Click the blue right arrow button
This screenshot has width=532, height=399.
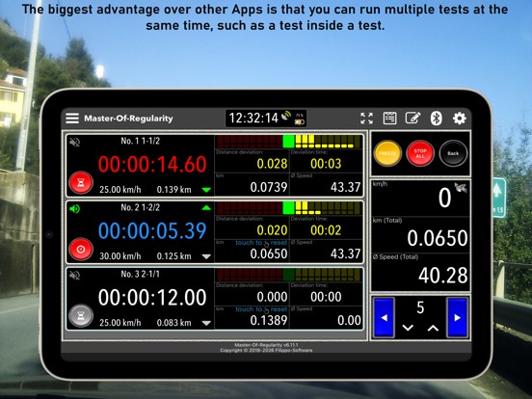(x=457, y=318)
